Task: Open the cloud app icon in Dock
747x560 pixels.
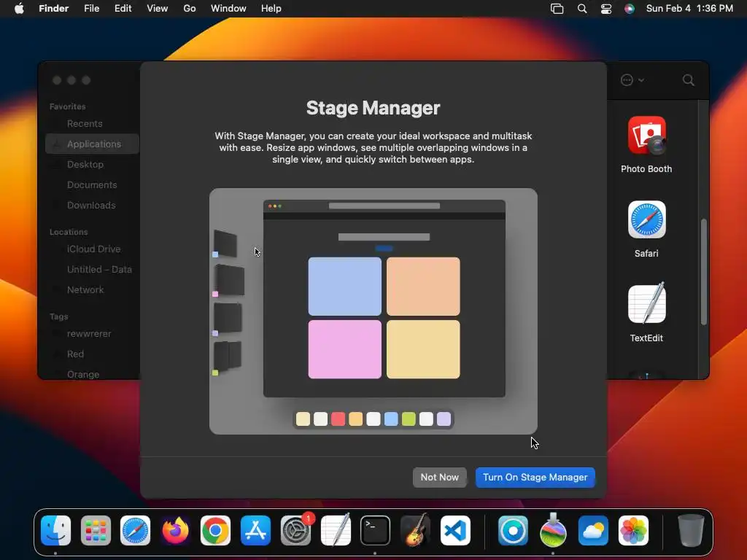Action: click(593, 530)
